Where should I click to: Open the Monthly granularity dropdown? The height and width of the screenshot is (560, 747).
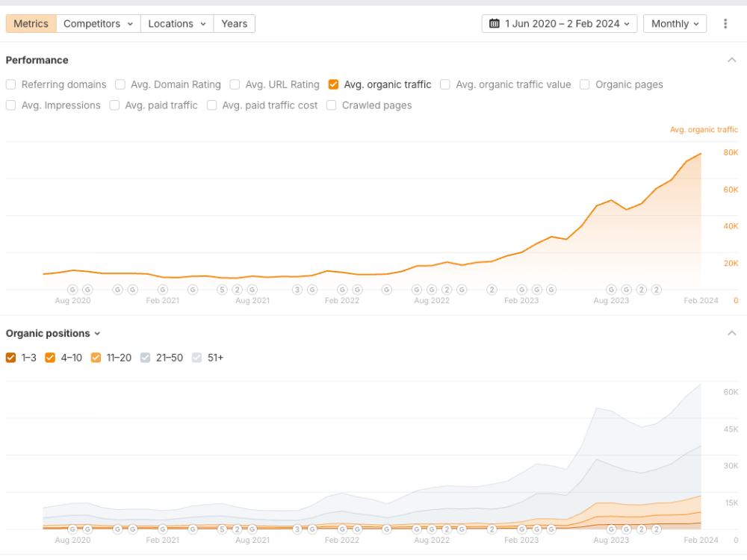pos(675,23)
